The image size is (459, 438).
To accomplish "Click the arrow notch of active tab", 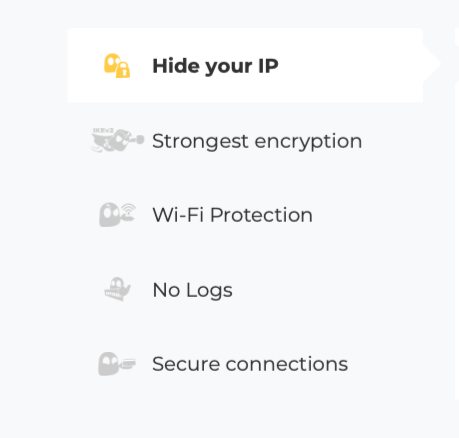I will coord(432,64).
